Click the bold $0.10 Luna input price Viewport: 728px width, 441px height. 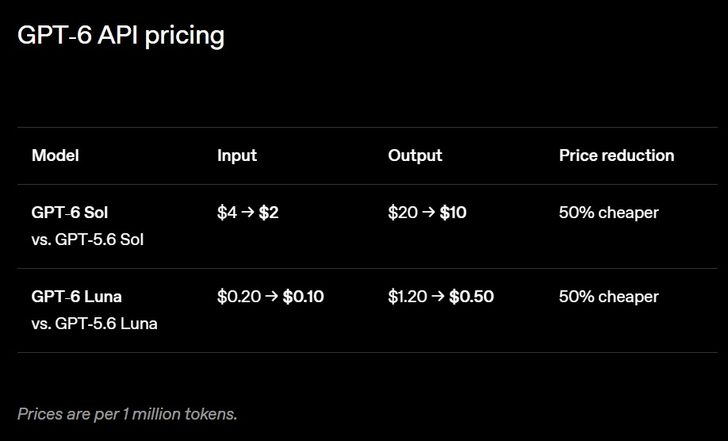pos(303,297)
